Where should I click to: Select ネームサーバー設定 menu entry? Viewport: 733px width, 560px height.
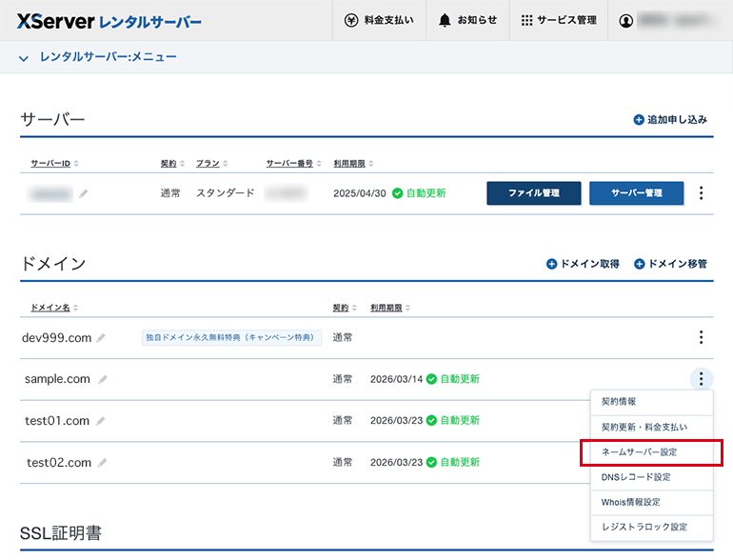(652, 452)
